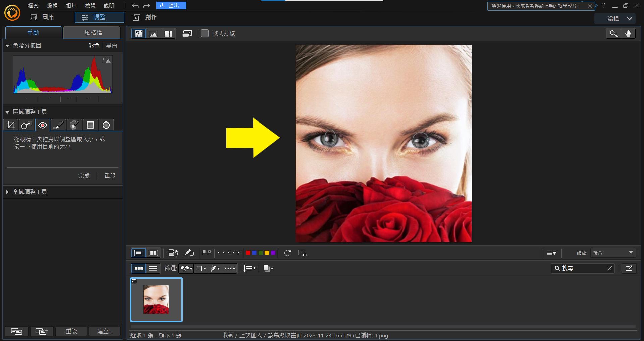Image resolution: width=644 pixels, height=341 pixels.
Task: Enable the 軟式打樣 soft proofing checkbox
Action: pyautogui.click(x=205, y=33)
